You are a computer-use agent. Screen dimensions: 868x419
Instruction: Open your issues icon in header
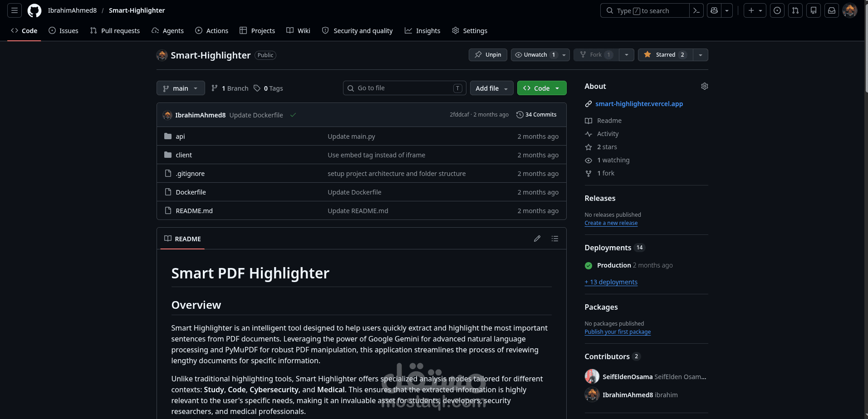pyautogui.click(x=777, y=10)
